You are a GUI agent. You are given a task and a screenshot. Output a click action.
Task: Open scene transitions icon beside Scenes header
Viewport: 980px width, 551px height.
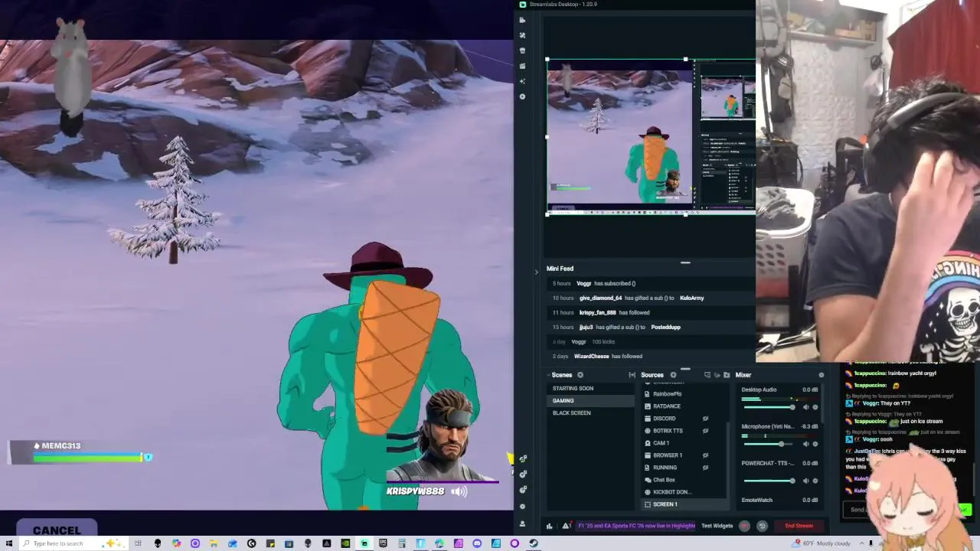[x=632, y=375]
